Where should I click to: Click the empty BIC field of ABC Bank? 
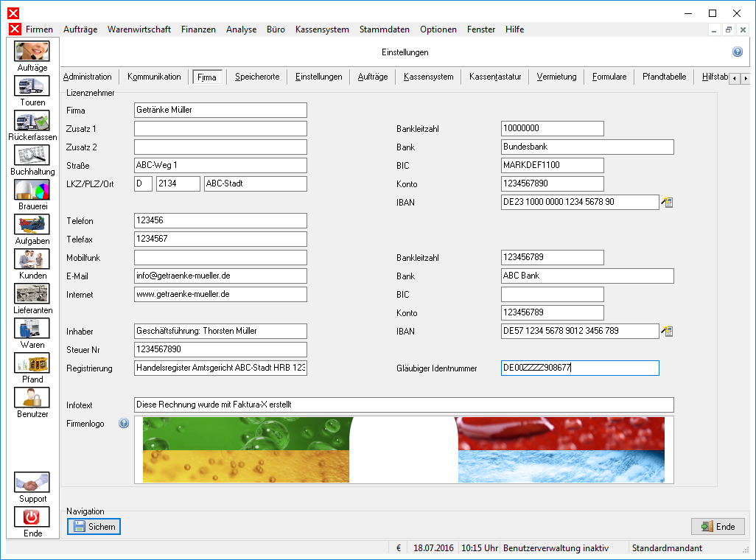pyautogui.click(x=553, y=294)
